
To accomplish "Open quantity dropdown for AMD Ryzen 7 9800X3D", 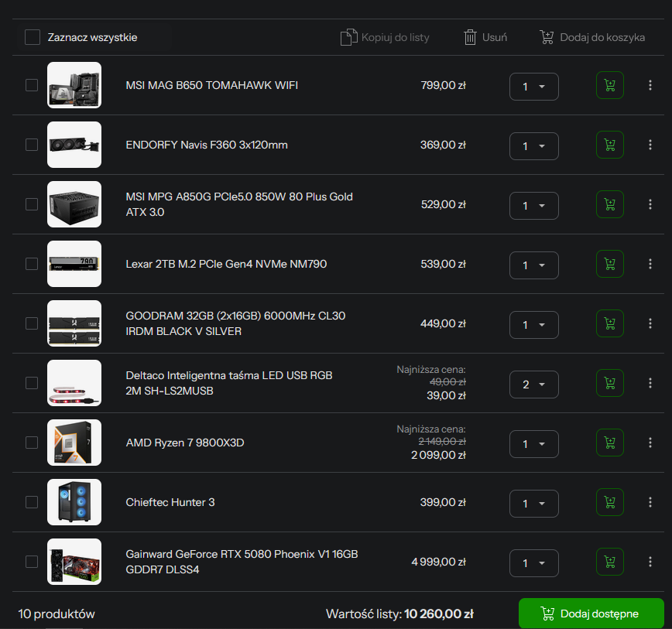I will 534,443.
